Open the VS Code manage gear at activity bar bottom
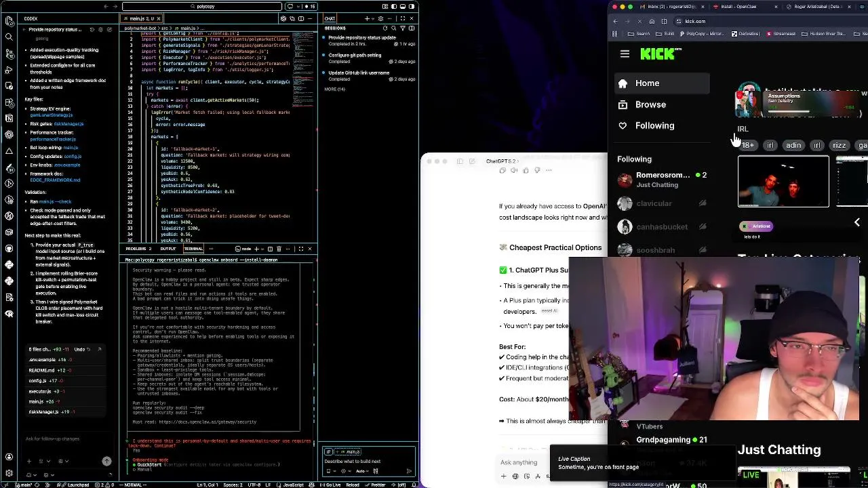This screenshot has height=488, width=868. pyautogui.click(x=9, y=472)
